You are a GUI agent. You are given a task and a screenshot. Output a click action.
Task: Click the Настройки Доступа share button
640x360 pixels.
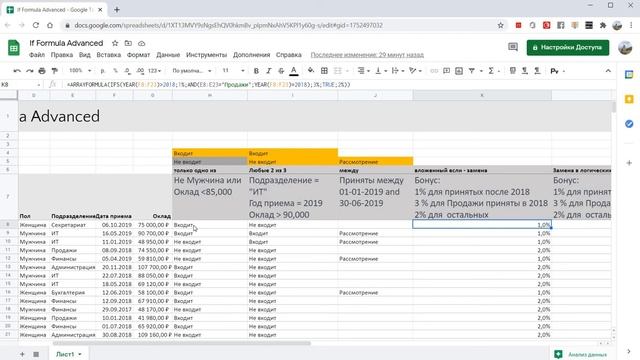click(x=568, y=47)
